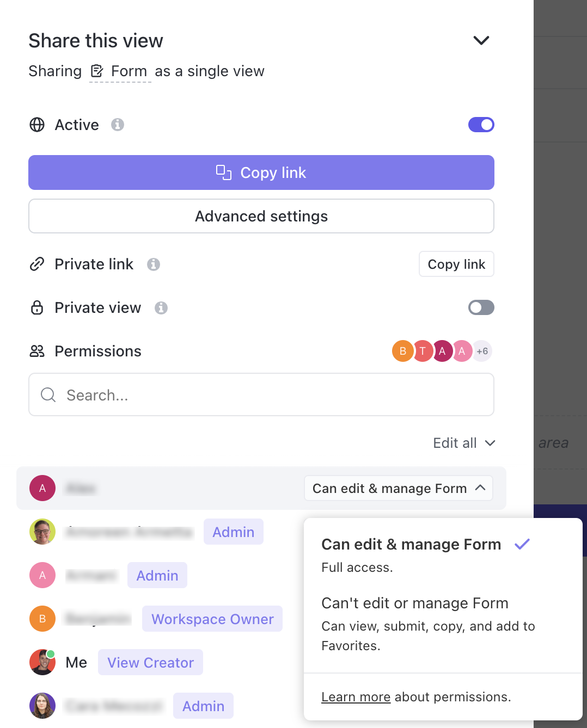Viewport: 587px width, 728px height.
Task: Click the globe icon beside Active
Action: point(37,125)
